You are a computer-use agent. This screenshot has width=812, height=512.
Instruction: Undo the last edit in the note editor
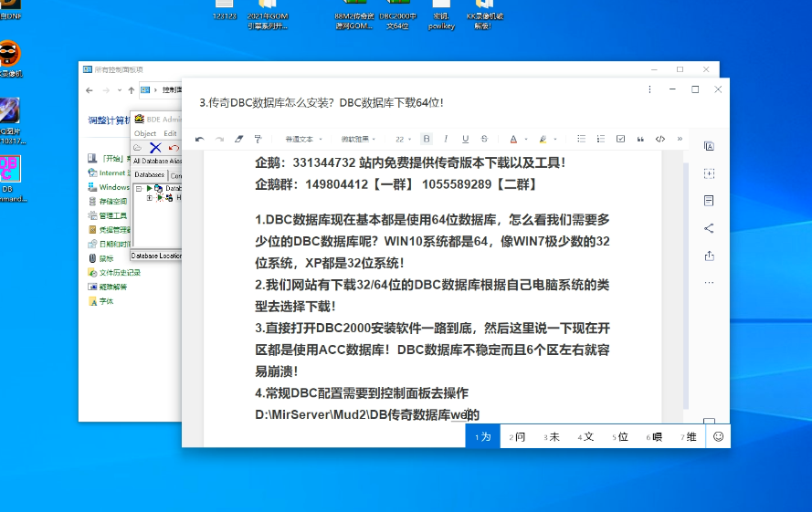199,140
